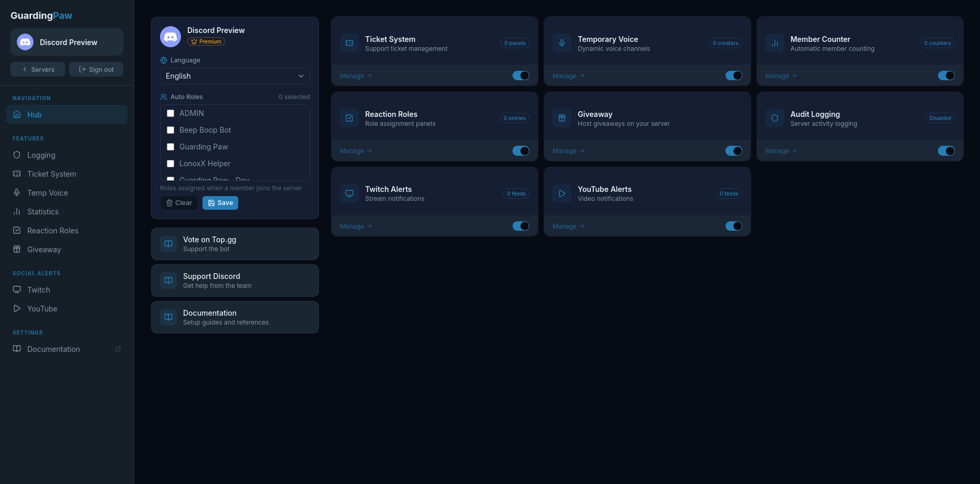980x484 pixels.
Task: Save the auto roles settings
Action: (x=220, y=203)
